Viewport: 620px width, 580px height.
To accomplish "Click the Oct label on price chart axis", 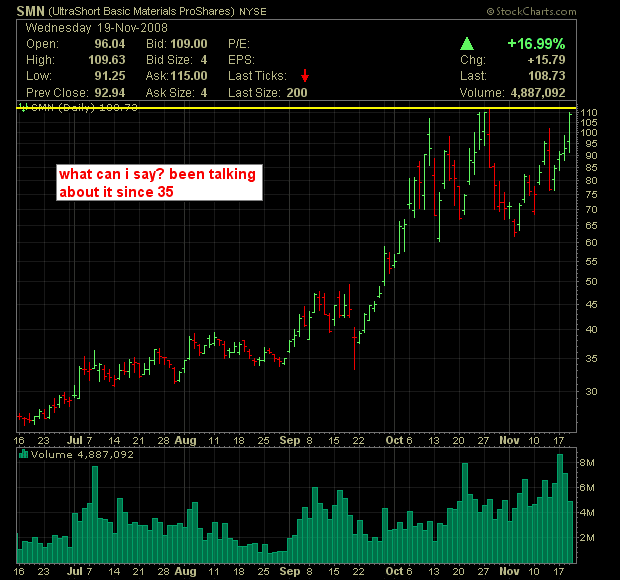I will tap(394, 440).
